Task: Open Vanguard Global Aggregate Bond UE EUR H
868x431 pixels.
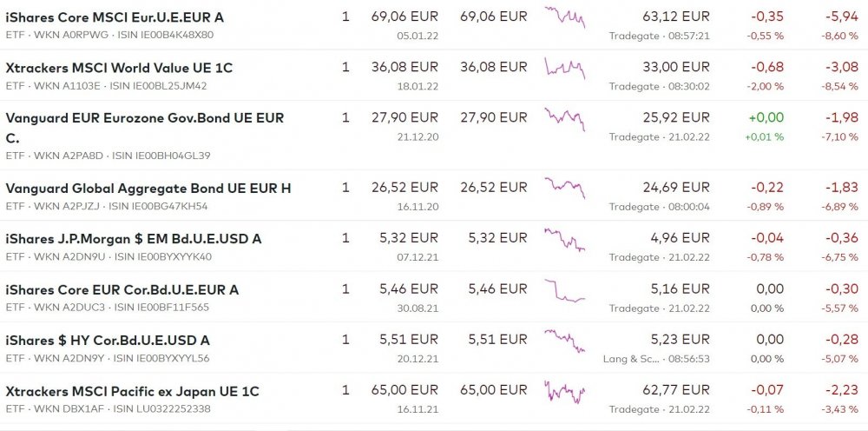Action: point(148,188)
